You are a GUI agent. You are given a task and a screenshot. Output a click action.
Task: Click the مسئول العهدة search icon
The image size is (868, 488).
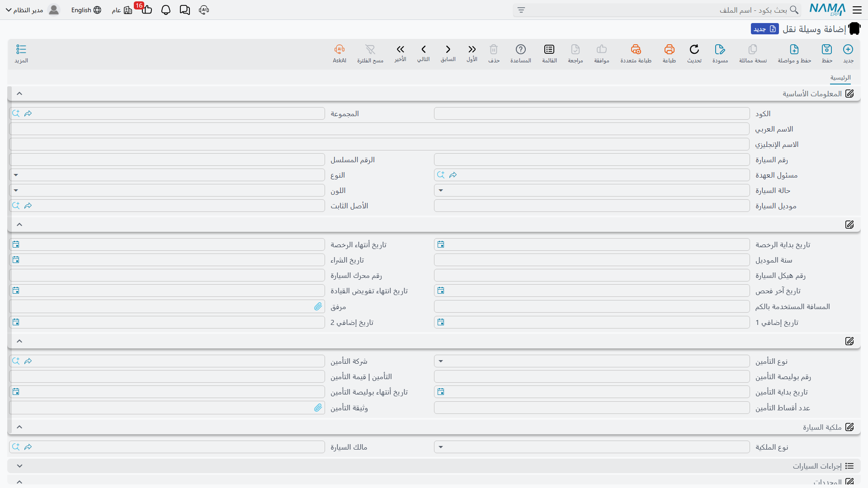(441, 175)
